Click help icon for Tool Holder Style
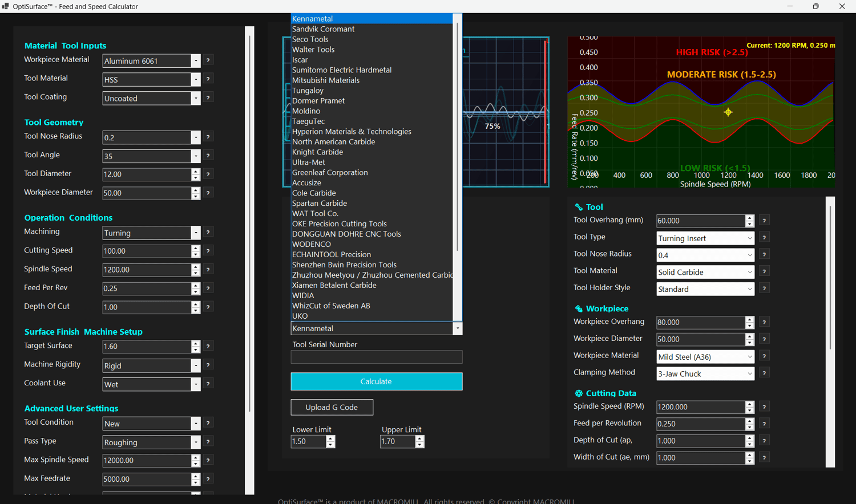The height and width of the screenshot is (504, 856). coord(764,288)
